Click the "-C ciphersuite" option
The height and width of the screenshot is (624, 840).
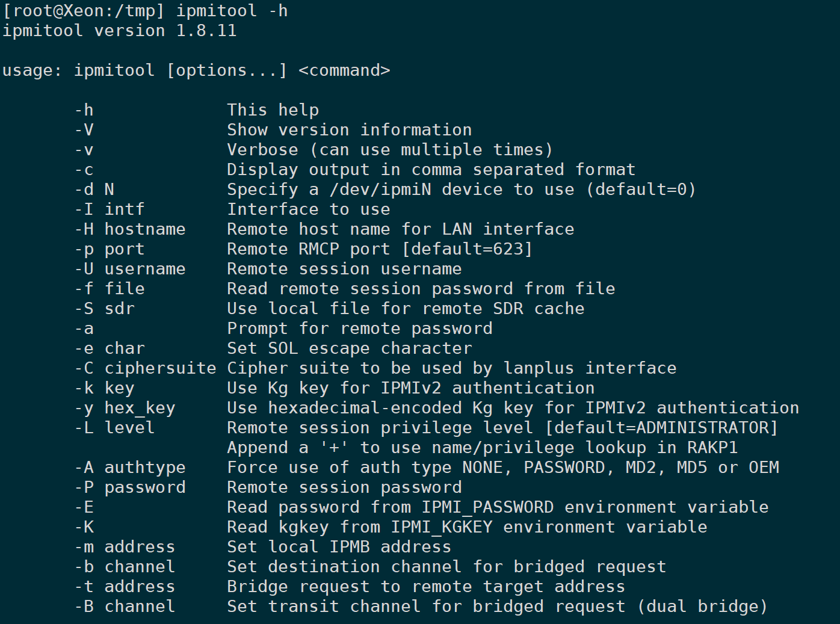145,368
